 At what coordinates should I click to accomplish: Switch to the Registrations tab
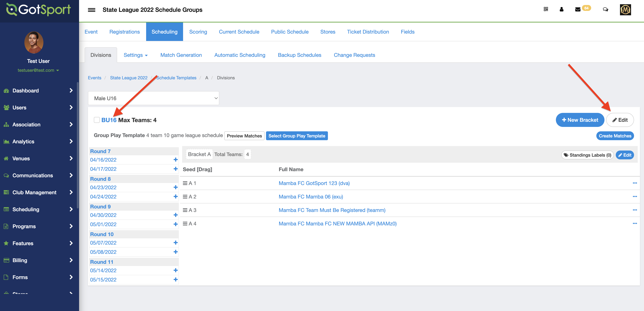(125, 32)
